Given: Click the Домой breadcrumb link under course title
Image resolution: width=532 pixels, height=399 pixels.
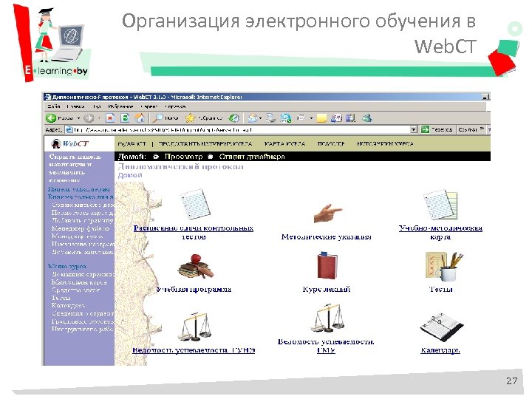Looking at the screenshot, I should pos(130,175).
